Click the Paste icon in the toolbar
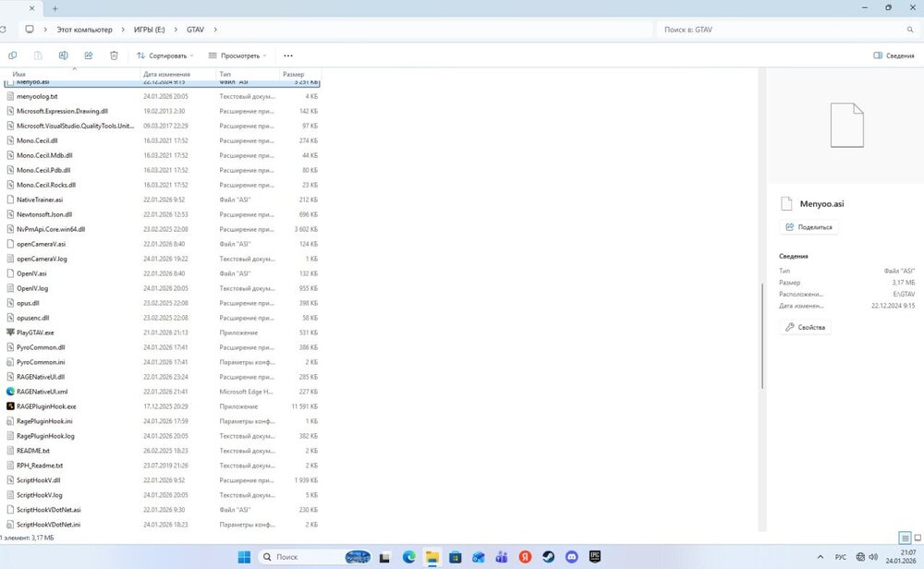Viewport: 924px width, 569px height. [x=38, y=55]
